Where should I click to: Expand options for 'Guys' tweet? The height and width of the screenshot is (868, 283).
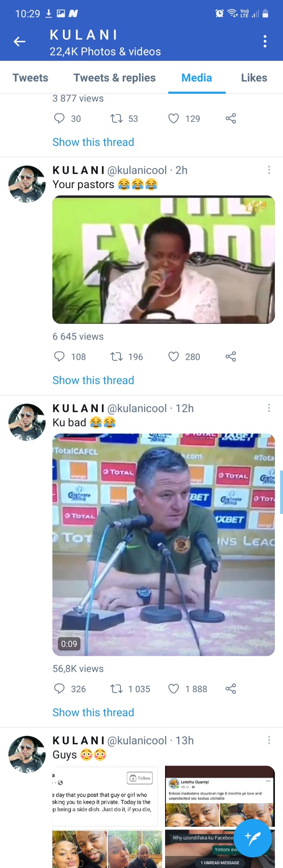[269, 740]
